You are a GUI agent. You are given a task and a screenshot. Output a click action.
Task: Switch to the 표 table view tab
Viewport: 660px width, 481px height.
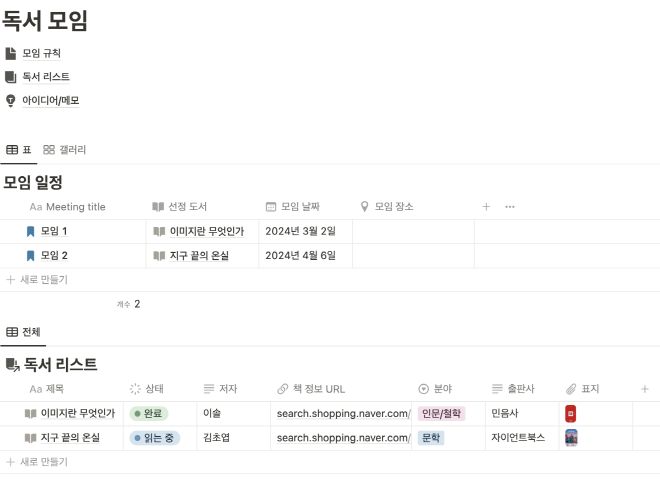[19, 150]
